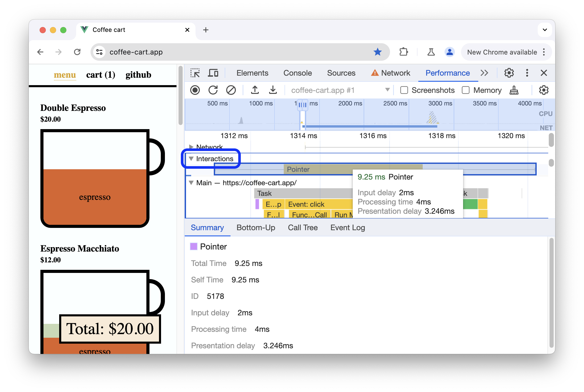Select the Console tab
The width and height of the screenshot is (584, 392).
297,73
